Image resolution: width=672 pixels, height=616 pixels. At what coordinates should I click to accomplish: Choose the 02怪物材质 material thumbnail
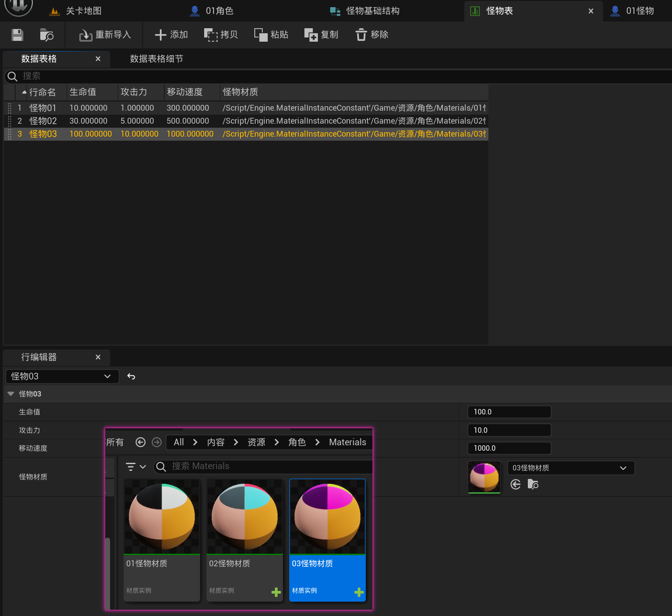244,517
